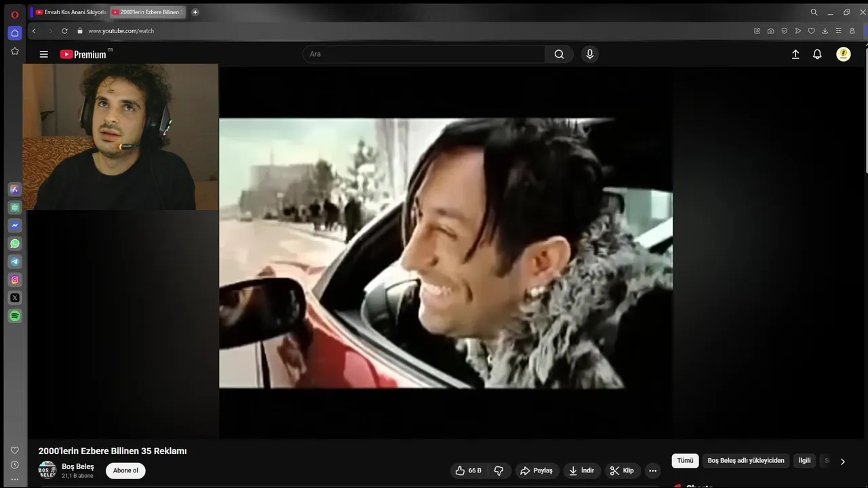Add page to bookmarks with heart icon
868x488 pixels.
[x=811, y=30]
